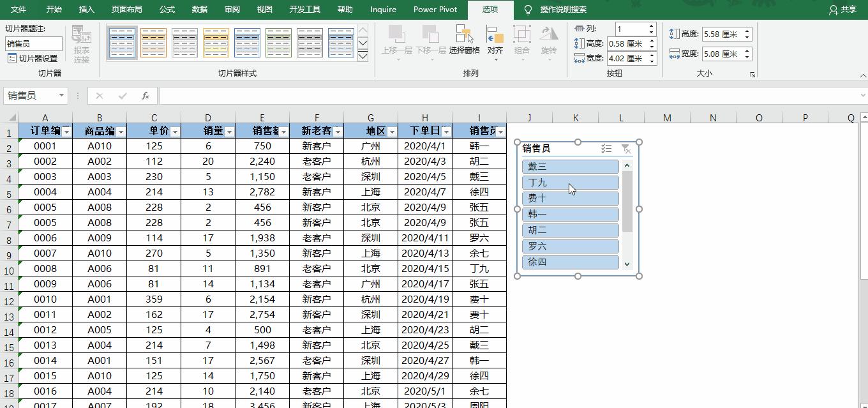868x408 pixels.
Task: Toggle slicer item 胡二
Action: tap(570, 230)
